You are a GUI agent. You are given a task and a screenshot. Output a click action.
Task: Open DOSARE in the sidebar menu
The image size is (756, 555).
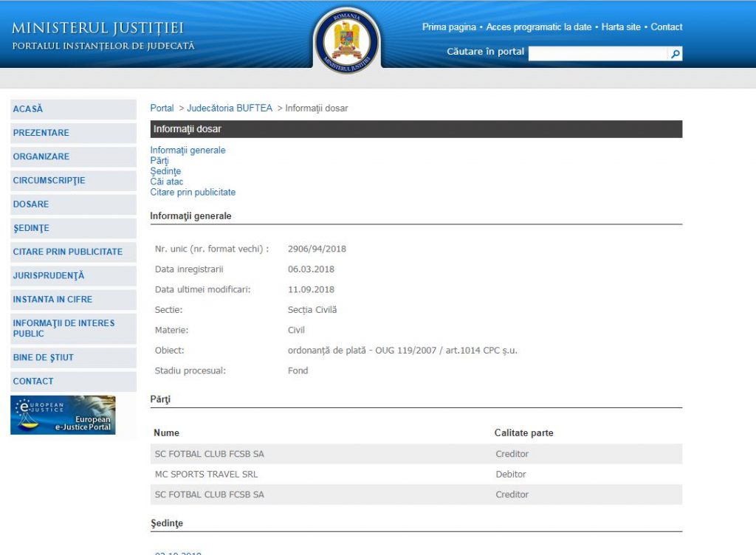coord(31,204)
